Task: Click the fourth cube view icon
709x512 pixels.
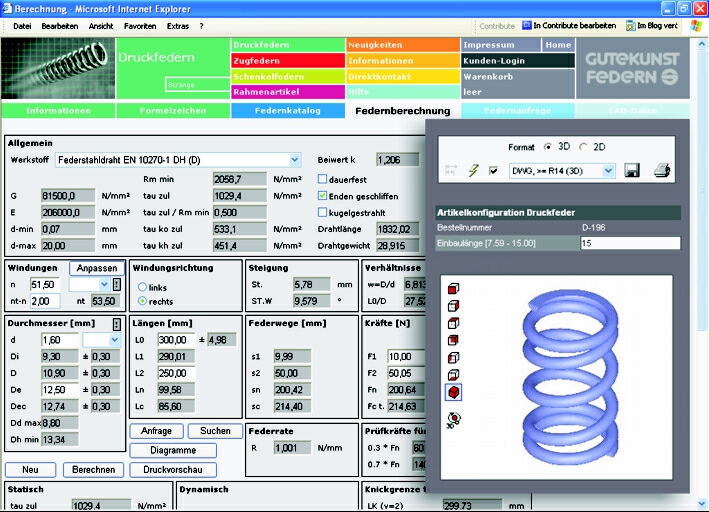Action: 454,340
